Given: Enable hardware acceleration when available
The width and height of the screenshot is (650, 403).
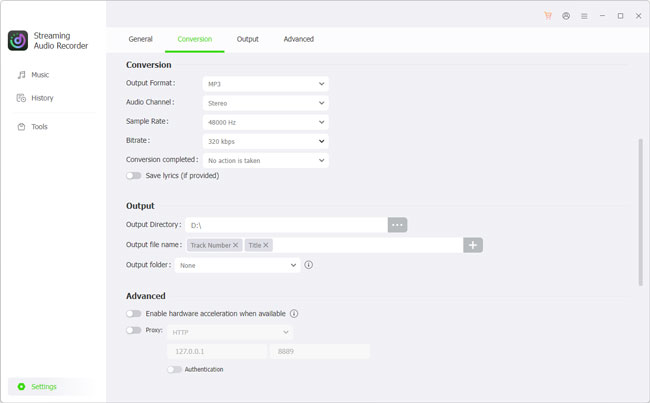Looking at the screenshot, I should 133,313.
